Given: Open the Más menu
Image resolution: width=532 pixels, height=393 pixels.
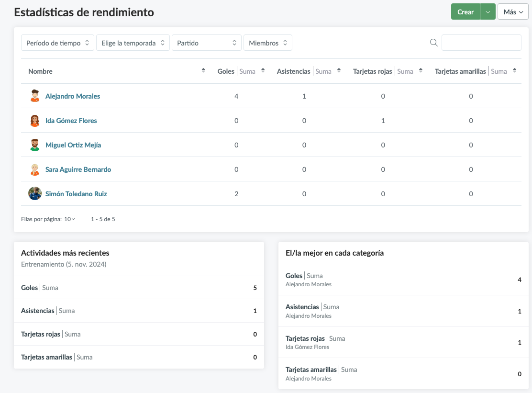Looking at the screenshot, I should 512,12.
